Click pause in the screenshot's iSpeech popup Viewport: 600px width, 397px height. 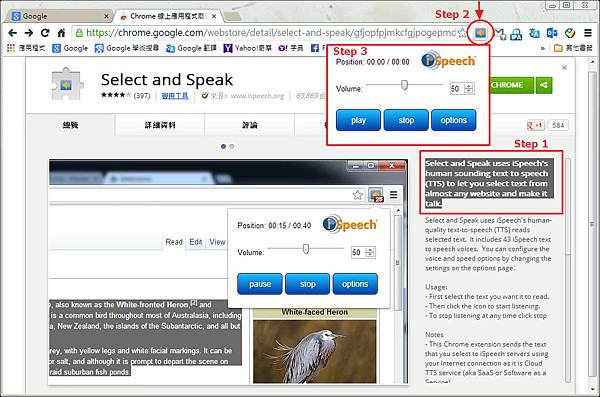tap(260, 284)
